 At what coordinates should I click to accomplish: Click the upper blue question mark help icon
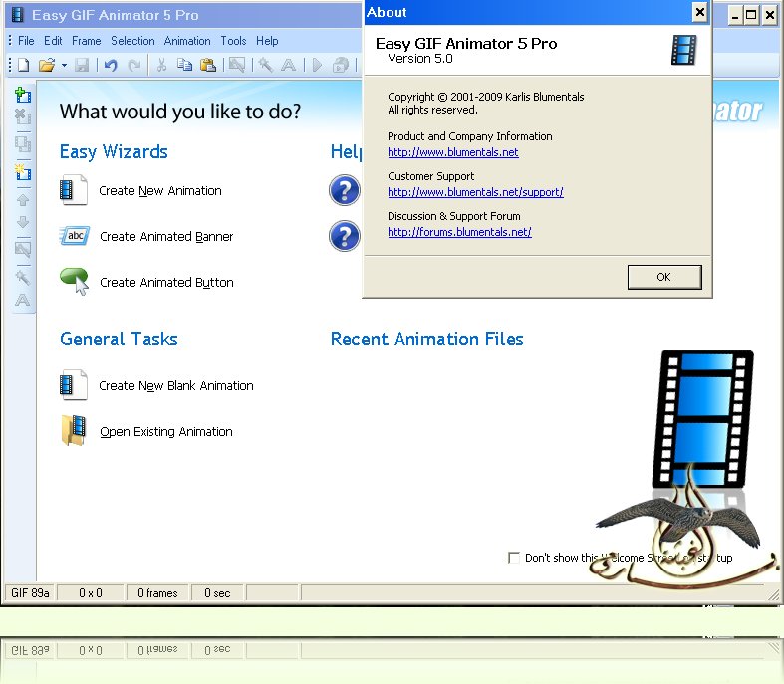pos(345,190)
